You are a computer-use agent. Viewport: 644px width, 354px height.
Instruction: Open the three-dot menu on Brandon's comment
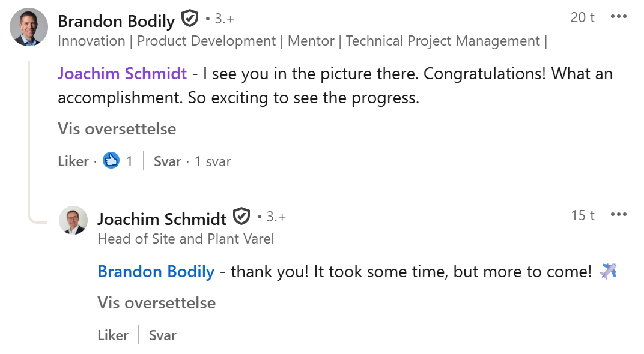(618, 17)
